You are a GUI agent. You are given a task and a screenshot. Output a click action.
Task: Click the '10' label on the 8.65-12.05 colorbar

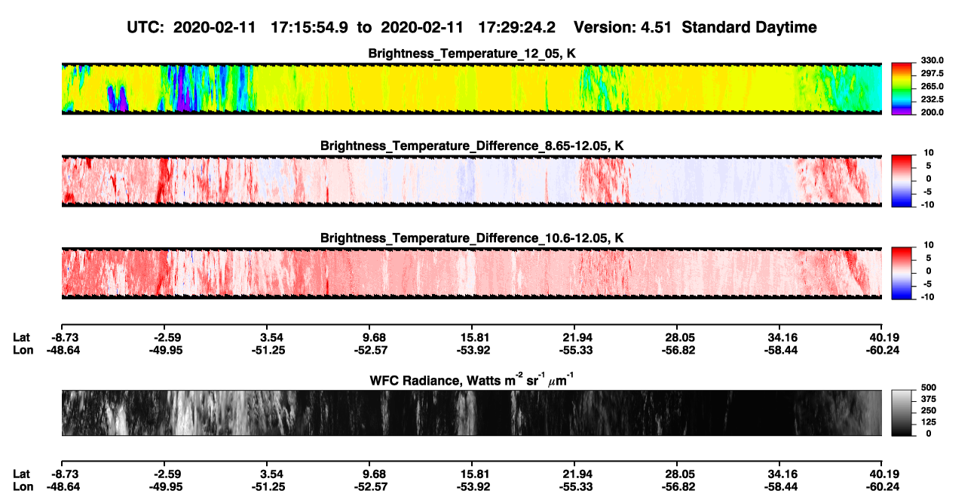(x=928, y=153)
